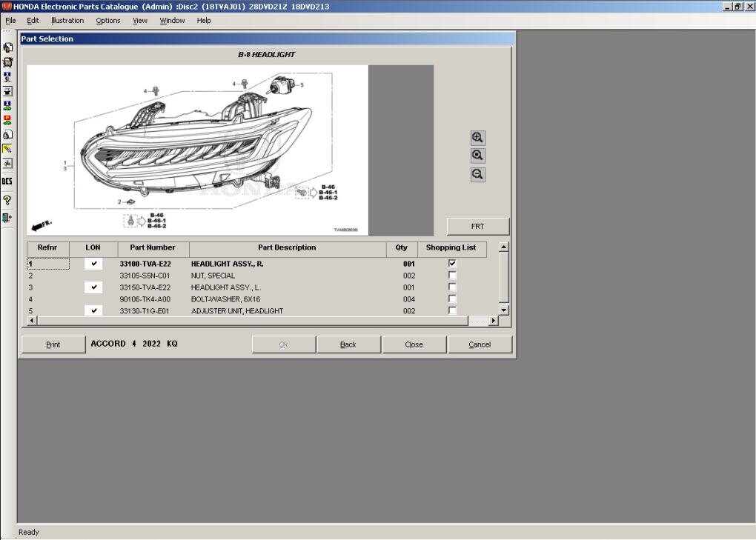
Task: Uncheck shopping list box for HEADLIGHT ASSY., R.
Action: [x=452, y=264]
